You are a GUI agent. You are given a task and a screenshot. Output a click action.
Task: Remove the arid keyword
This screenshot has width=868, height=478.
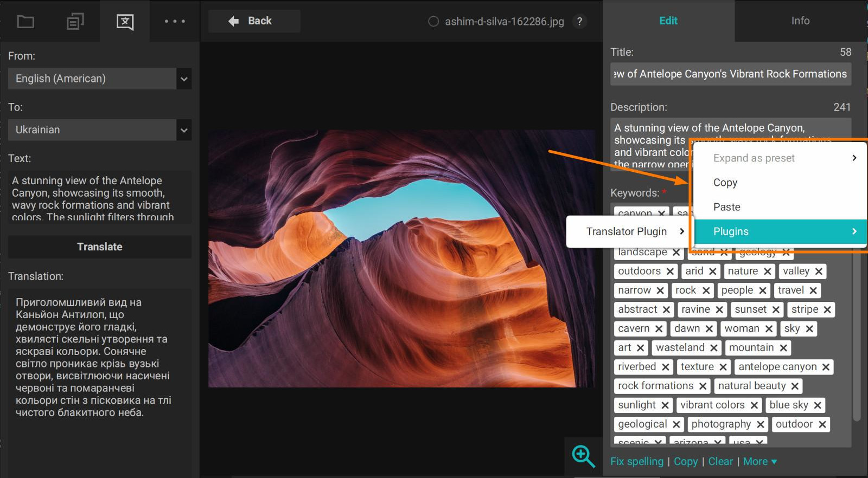coord(713,272)
